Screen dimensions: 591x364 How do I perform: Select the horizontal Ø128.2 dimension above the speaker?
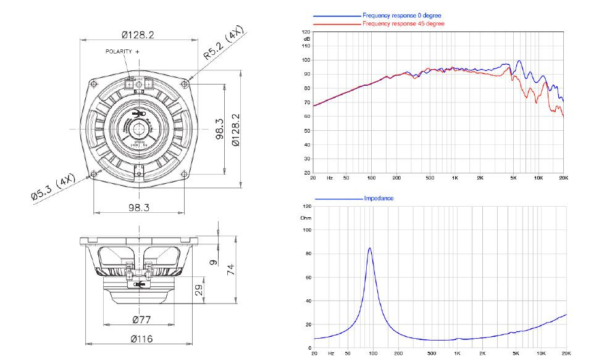138,35
